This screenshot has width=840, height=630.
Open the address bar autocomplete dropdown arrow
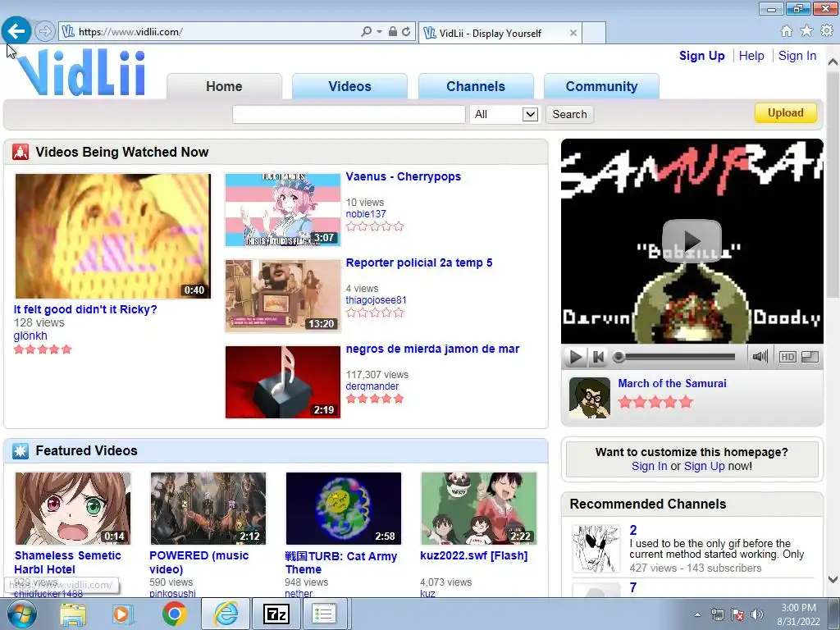[379, 32]
